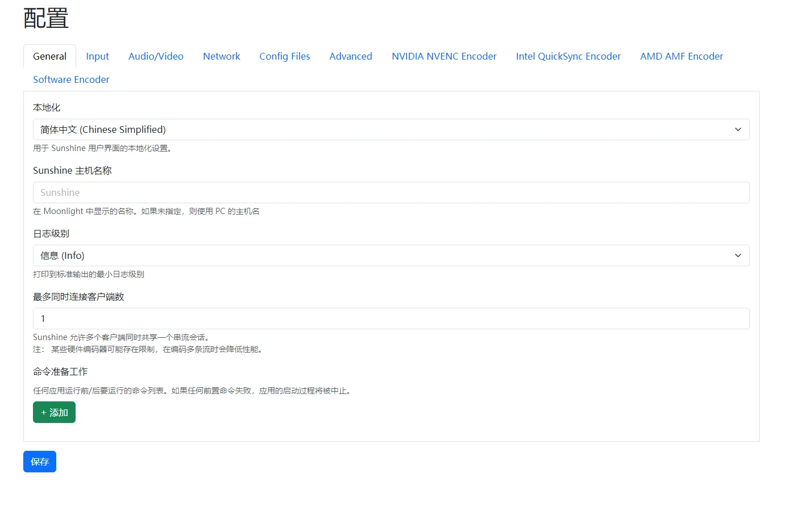Click the blue 保存 button

click(40, 462)
